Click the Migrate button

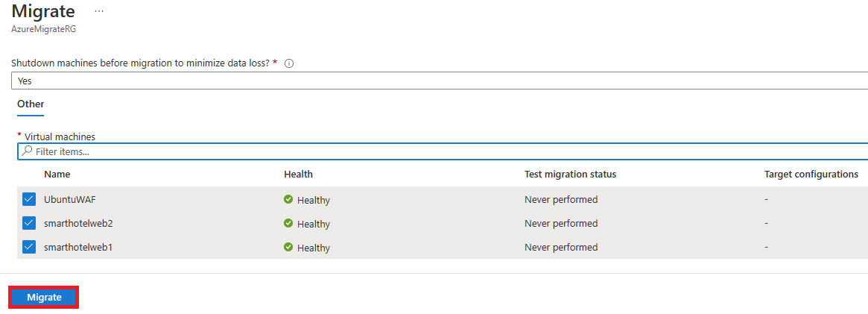tap(44, 298)
